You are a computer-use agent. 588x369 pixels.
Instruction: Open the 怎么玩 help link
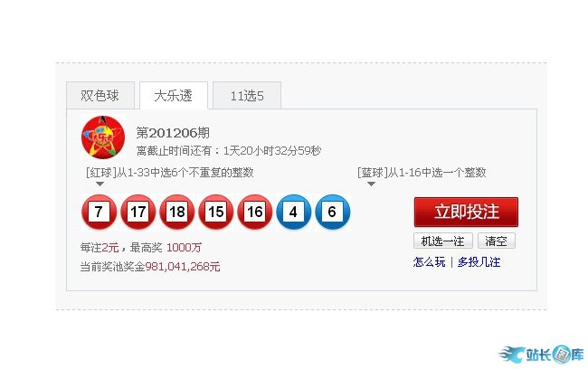[x=430, y=261]
